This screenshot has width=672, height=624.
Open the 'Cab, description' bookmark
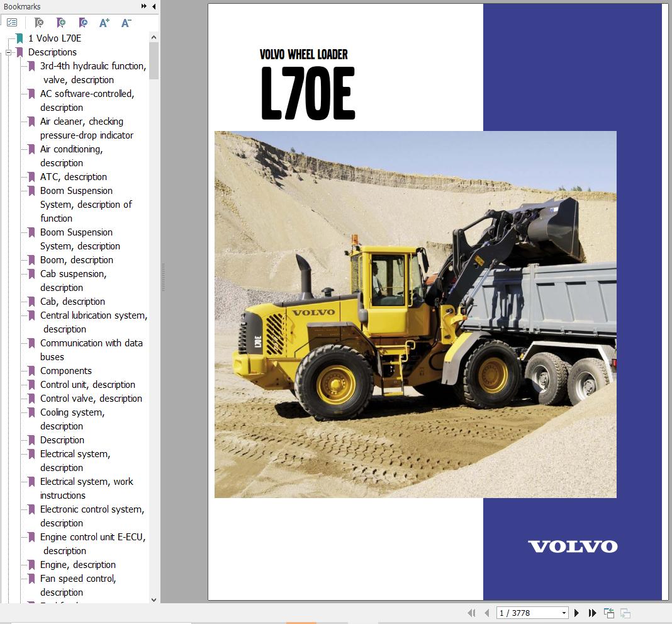tap(72, 302)
